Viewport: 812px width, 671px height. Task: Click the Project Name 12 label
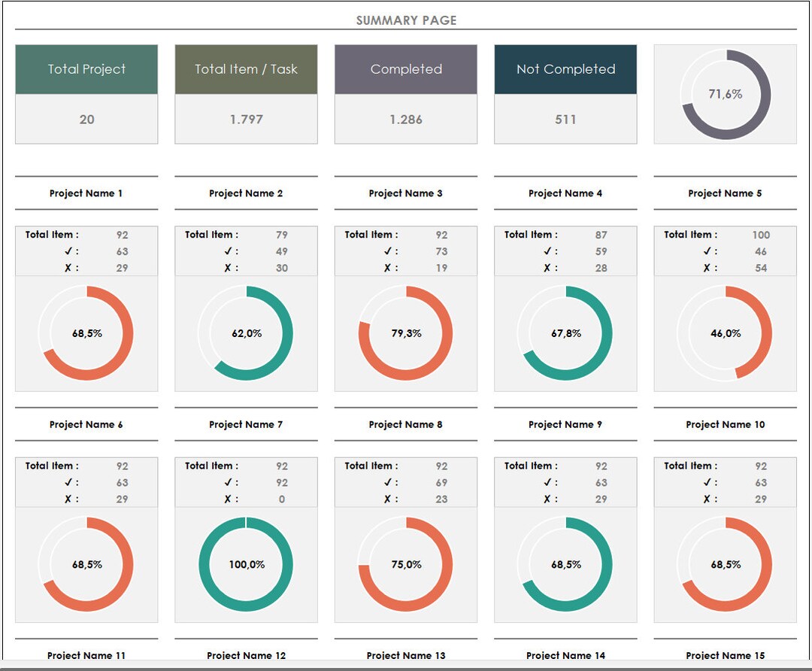point(246,655)
